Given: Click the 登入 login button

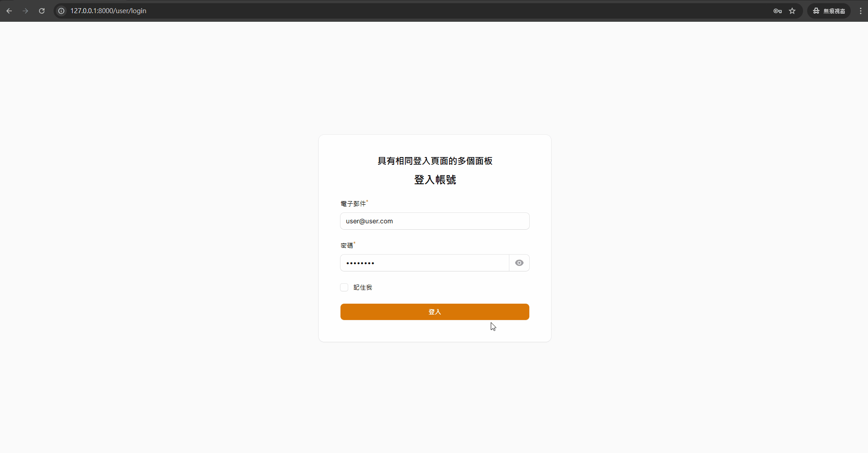Looking at the screenshot, I should coord(434,312).
